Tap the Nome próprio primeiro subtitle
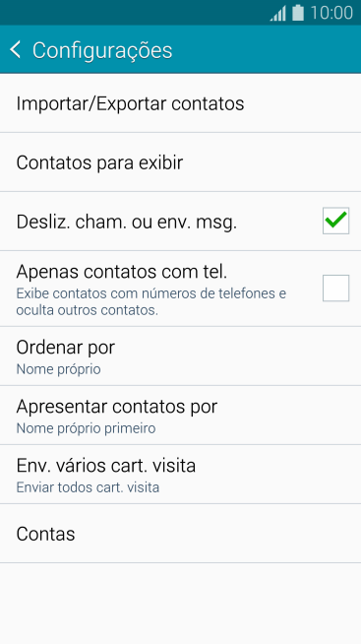The image size is (361, 644). click(86, 428)
